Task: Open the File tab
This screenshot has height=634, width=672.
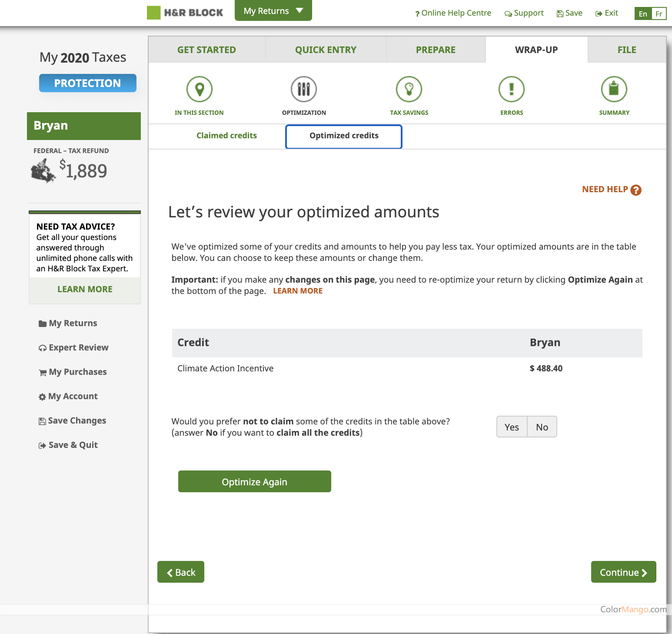Action: 626,49
